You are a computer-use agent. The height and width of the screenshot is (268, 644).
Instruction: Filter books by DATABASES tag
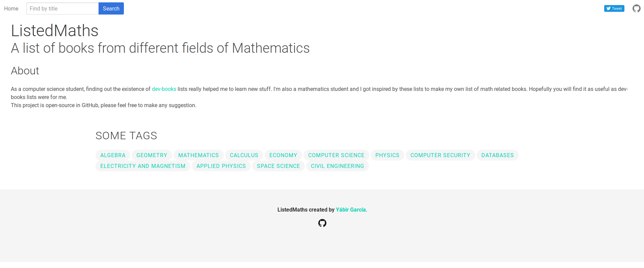point(498,155)
